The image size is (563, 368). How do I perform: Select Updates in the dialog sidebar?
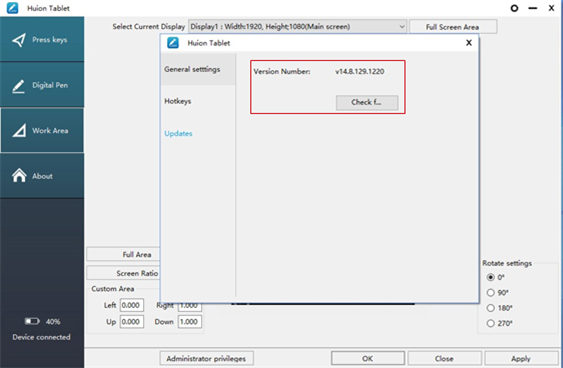[x=178, y=134]
